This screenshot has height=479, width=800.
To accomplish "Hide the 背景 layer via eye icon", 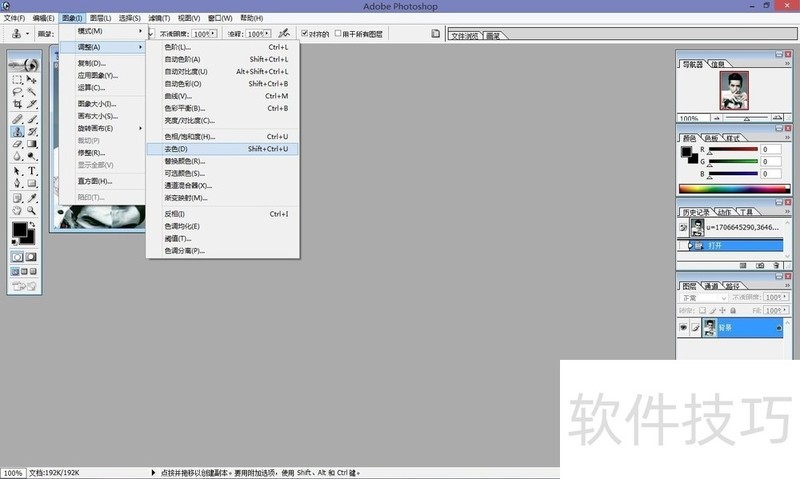I will coord(684,328).
